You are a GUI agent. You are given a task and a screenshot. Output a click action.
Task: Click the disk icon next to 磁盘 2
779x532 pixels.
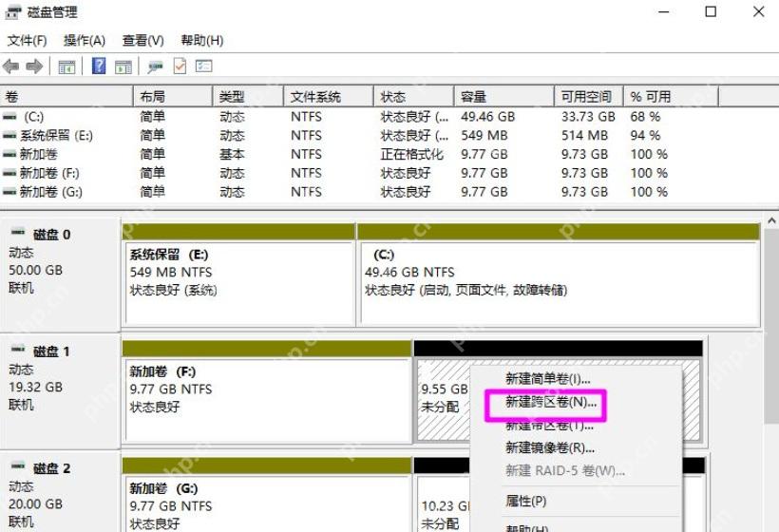[18, 465]
